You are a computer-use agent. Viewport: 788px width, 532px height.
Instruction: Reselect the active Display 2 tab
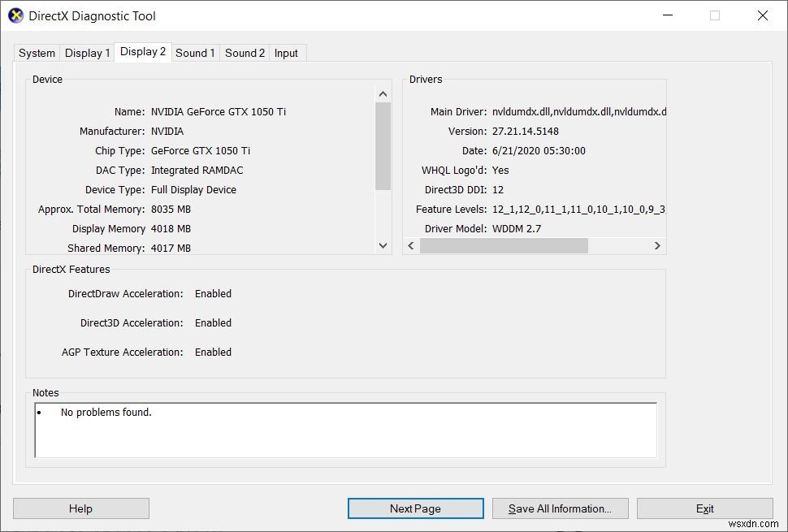142,51
